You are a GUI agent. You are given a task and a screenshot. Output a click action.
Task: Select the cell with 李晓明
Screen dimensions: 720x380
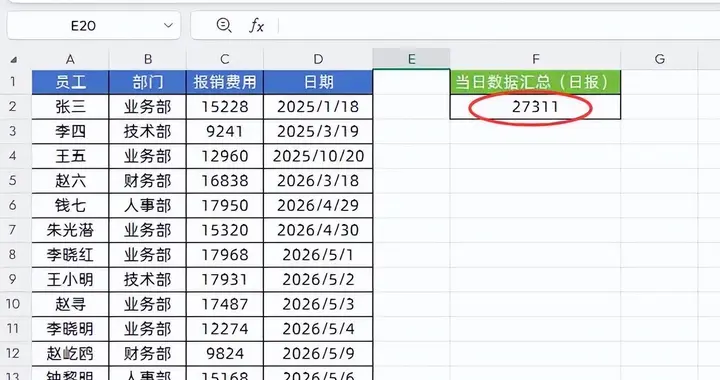click(x=70, y=329)
